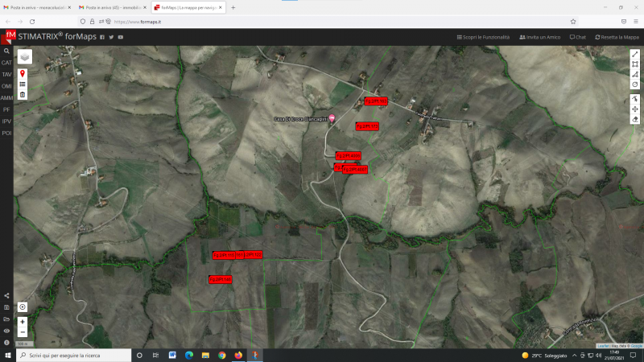The height and width of the screenshot is (362, 644).
Task: Open the list icon below the pin
Action: tap(23, 84)
